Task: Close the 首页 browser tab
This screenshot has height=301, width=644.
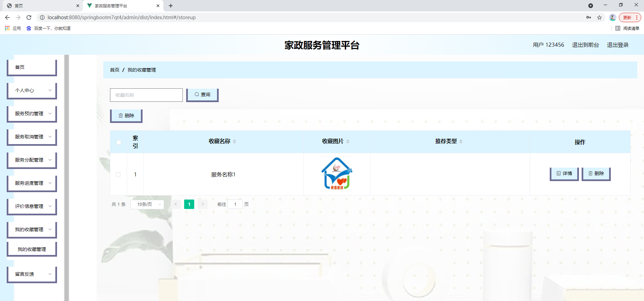Action: (77, 6)
